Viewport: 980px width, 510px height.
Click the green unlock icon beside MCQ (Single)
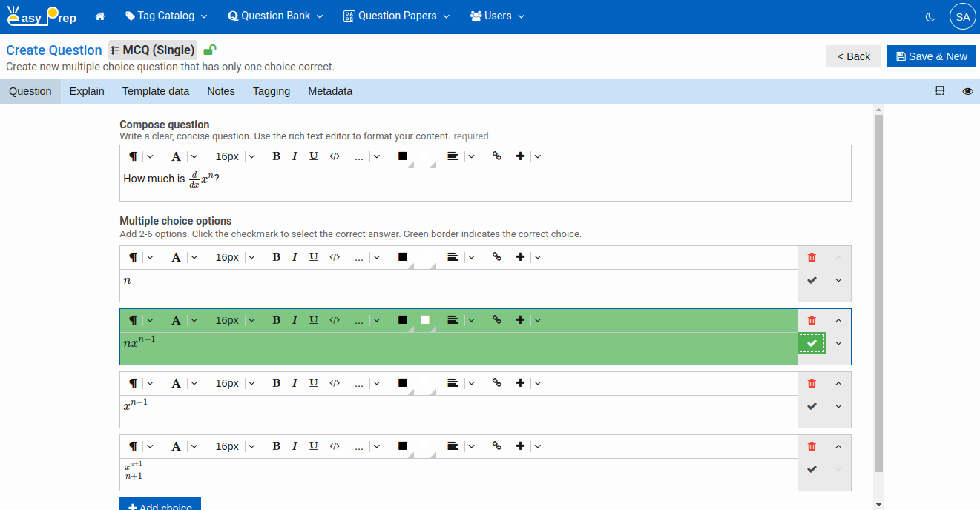click(x=210, y=50)
